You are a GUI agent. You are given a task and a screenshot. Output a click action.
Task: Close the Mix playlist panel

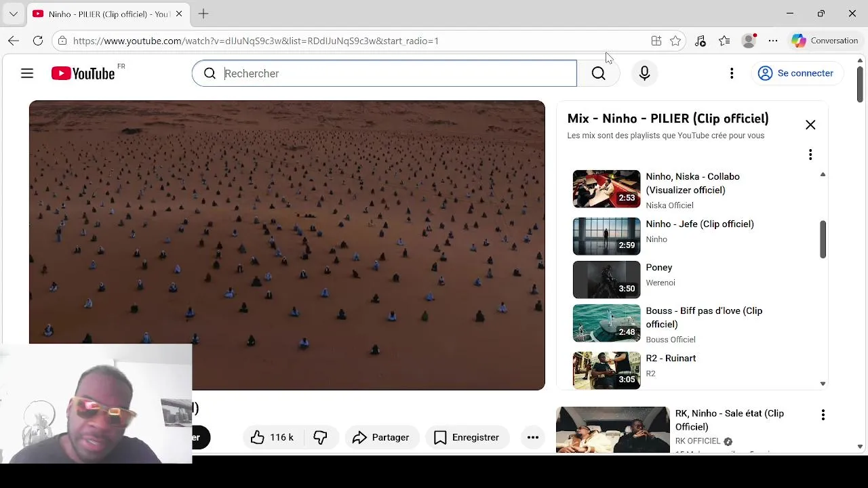click(x=810, y=125)
